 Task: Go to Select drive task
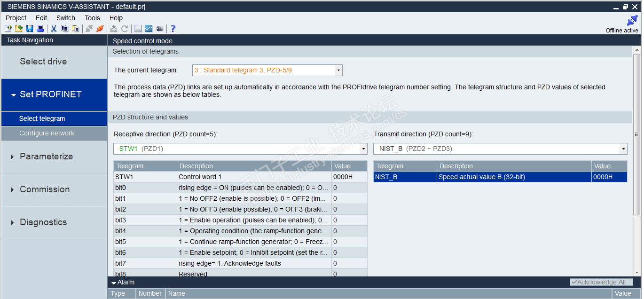click(55, 62)
